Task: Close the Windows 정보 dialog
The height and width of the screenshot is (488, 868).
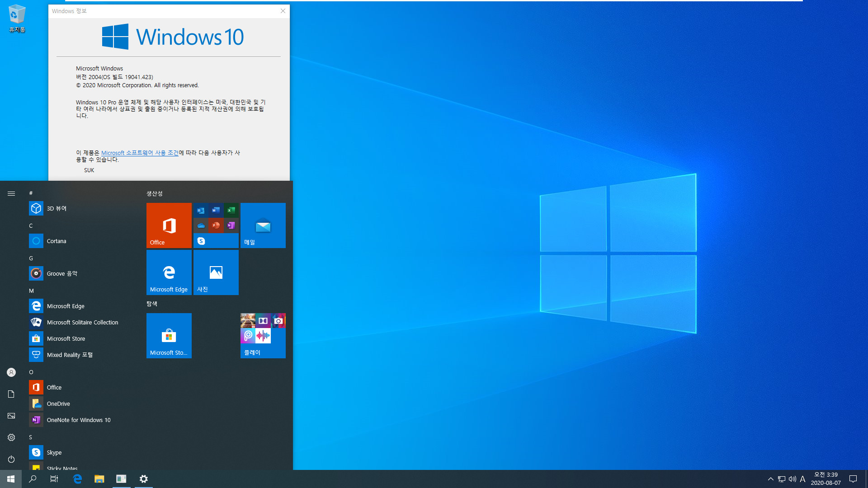Action: (x=283, y=11)
